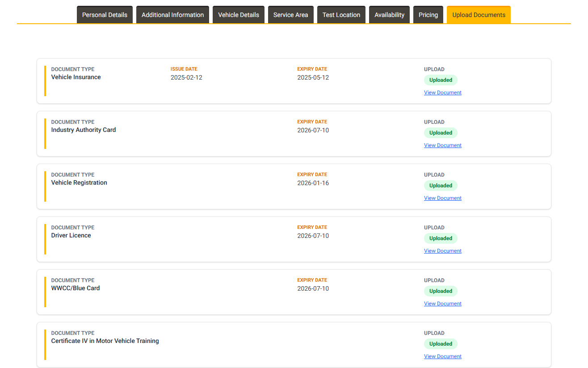Screen dimensions: 588x368
Task: Select the Vehicle Insurance document name
Action: (76, 77)
